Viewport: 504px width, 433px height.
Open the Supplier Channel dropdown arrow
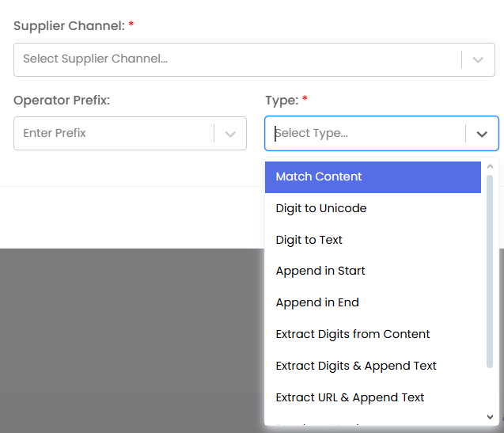pyautogui.click(x=478, y=59)
